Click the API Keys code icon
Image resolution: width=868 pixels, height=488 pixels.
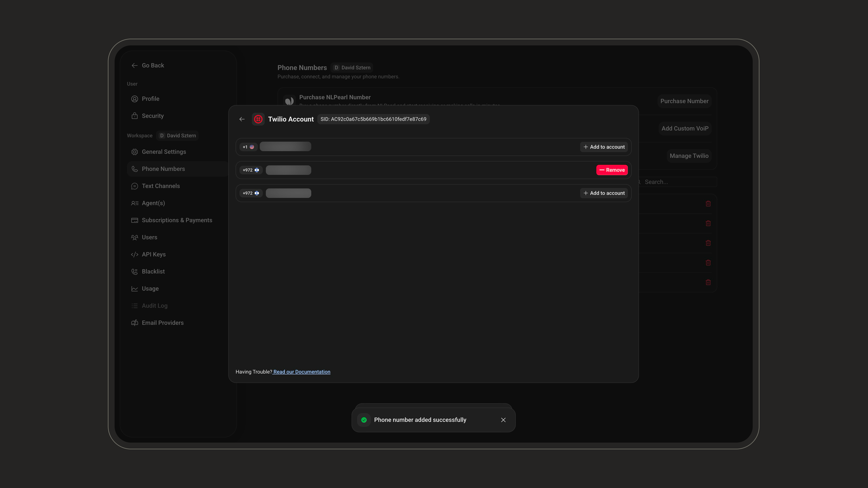tap(134, 255)
